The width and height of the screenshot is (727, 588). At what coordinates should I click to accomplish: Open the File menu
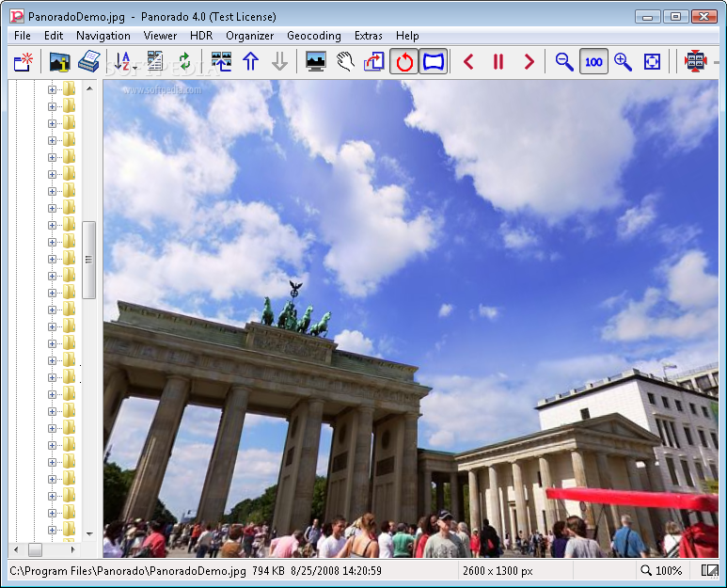point(23,36)
